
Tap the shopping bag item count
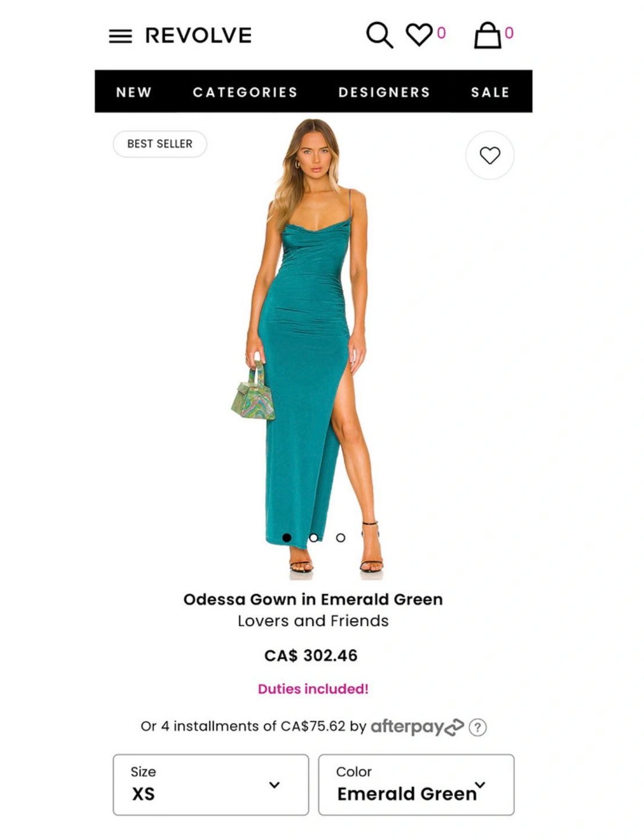point(509,33)
